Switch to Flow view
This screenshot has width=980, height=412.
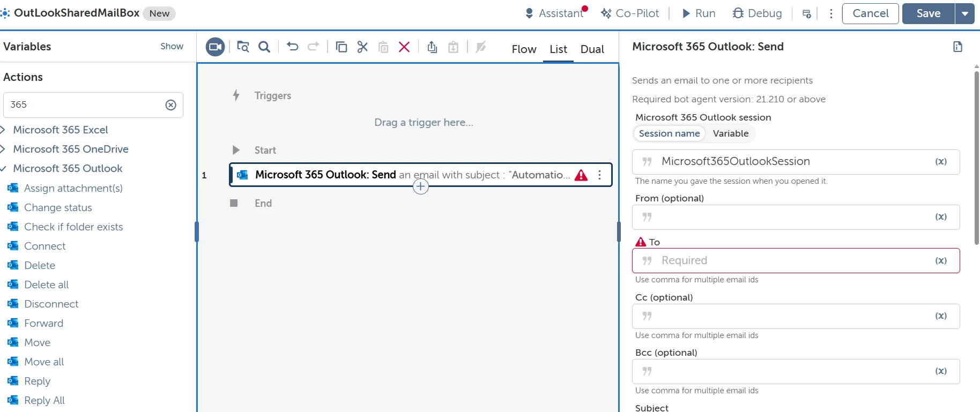click(x=524, y=49)
